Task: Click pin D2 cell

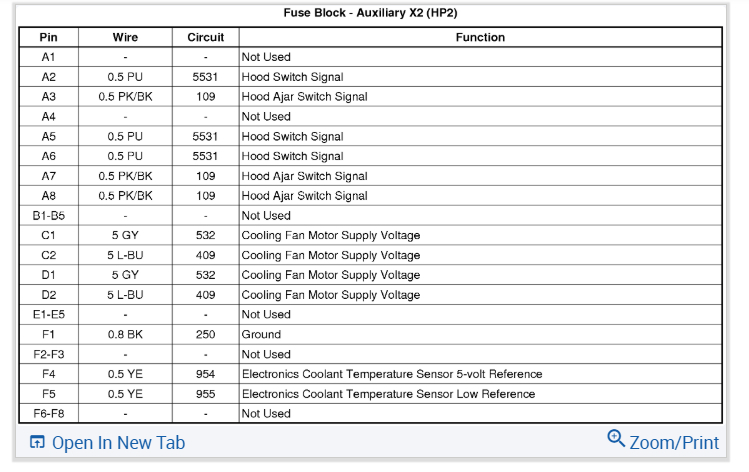Action: [x=49, y=295]
